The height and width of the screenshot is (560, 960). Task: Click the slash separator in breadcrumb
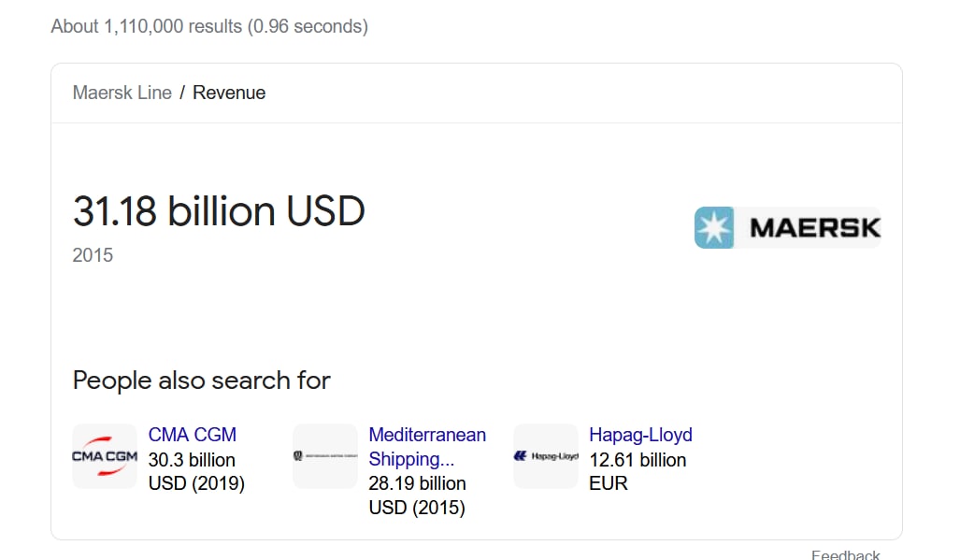tap(182, 93)
